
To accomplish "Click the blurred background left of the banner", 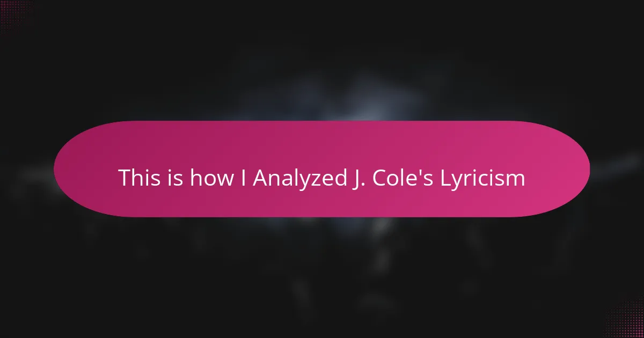I will [27, 169].
